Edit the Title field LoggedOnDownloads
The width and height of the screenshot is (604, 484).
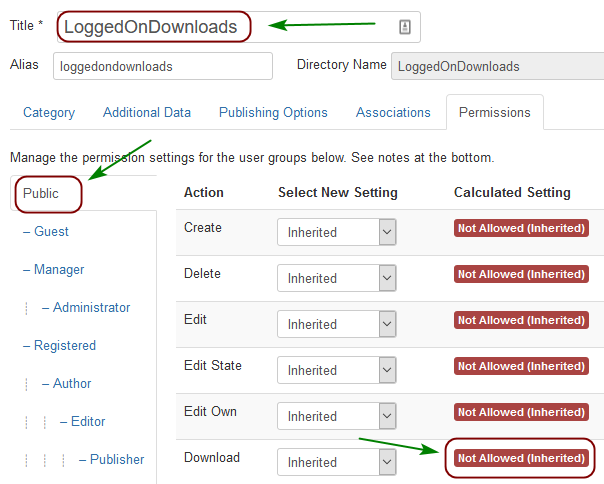coord(238,27)
